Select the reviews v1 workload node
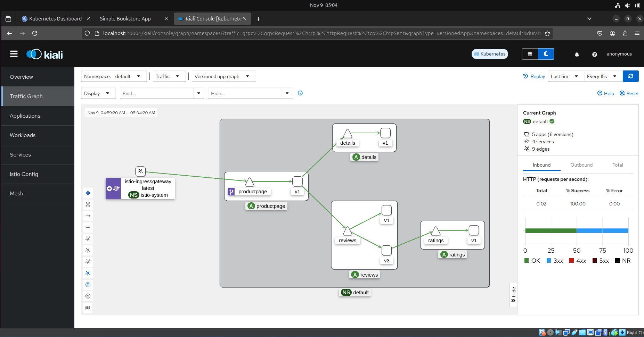The image size is (644, 337). click(387, 210)
